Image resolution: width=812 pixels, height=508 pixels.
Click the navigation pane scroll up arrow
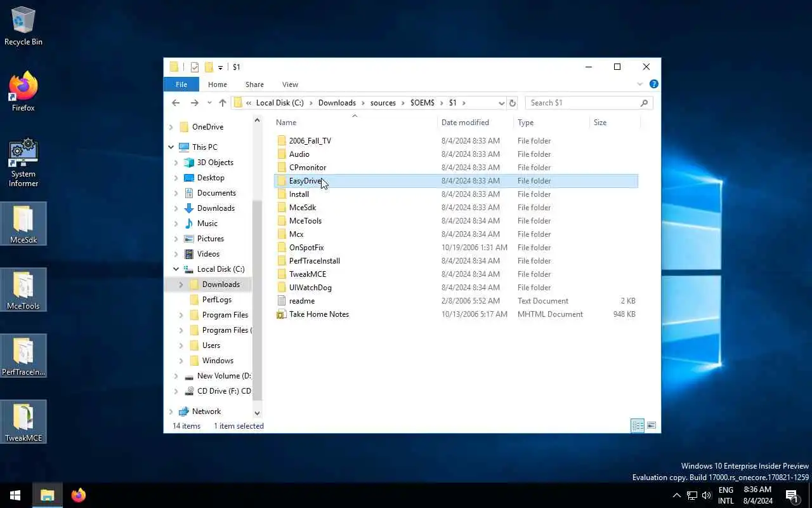click(x=257, y=120)
